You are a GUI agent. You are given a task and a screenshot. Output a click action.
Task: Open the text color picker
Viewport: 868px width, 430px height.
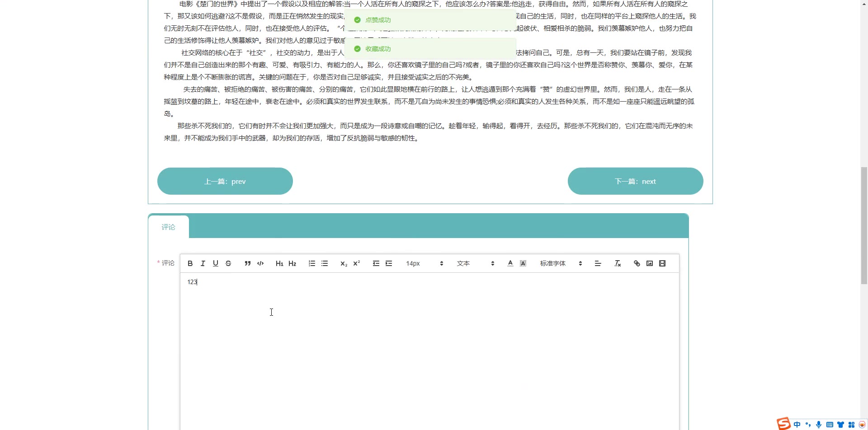pyautogui.click(x=510, y=263)
